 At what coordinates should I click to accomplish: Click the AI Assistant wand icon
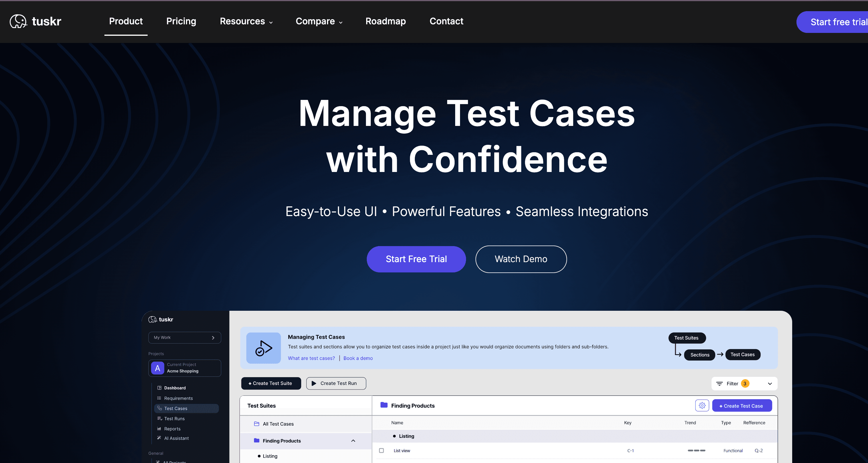click(159, 438)
